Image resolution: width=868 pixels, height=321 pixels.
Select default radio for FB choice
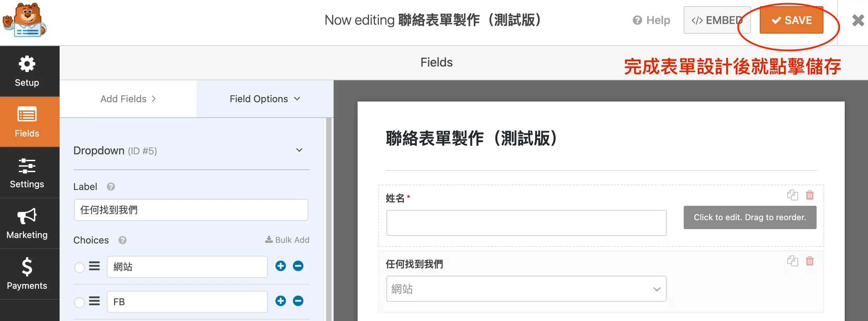tap(79, 302)
